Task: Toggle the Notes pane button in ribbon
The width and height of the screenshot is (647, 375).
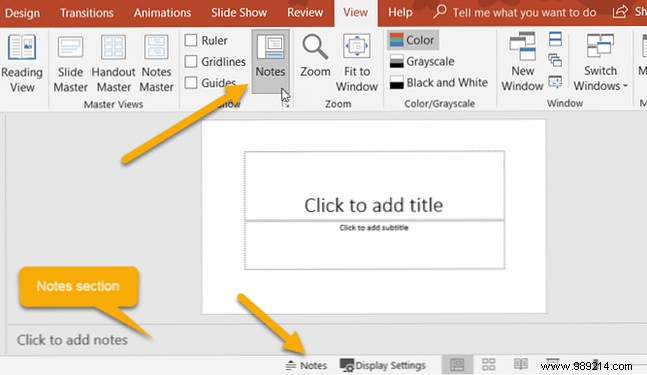Action: tap(270, 61)
